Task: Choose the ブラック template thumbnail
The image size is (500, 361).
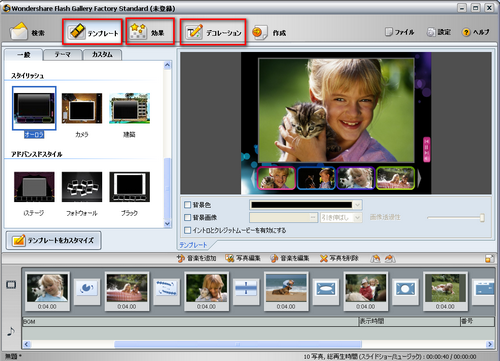Action: tap(130, 187)
